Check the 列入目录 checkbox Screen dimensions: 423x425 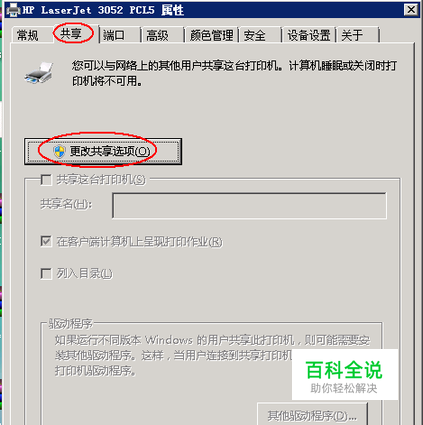(46, 274)
